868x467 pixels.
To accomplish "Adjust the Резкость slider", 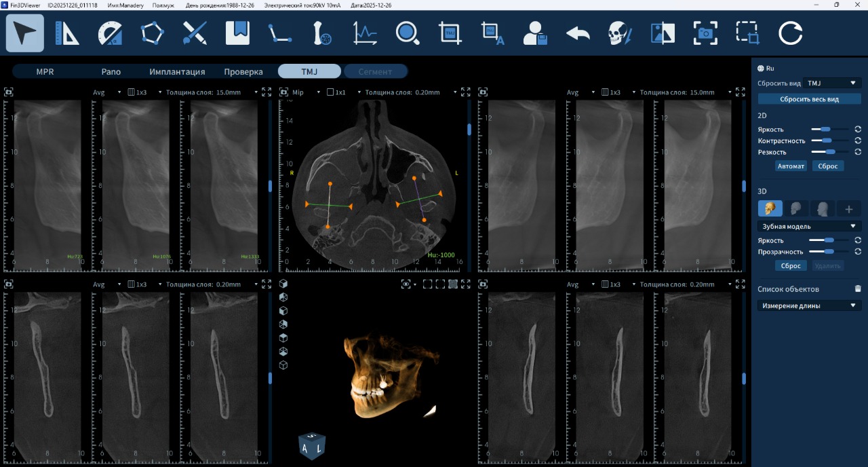I will coord(831,152).
